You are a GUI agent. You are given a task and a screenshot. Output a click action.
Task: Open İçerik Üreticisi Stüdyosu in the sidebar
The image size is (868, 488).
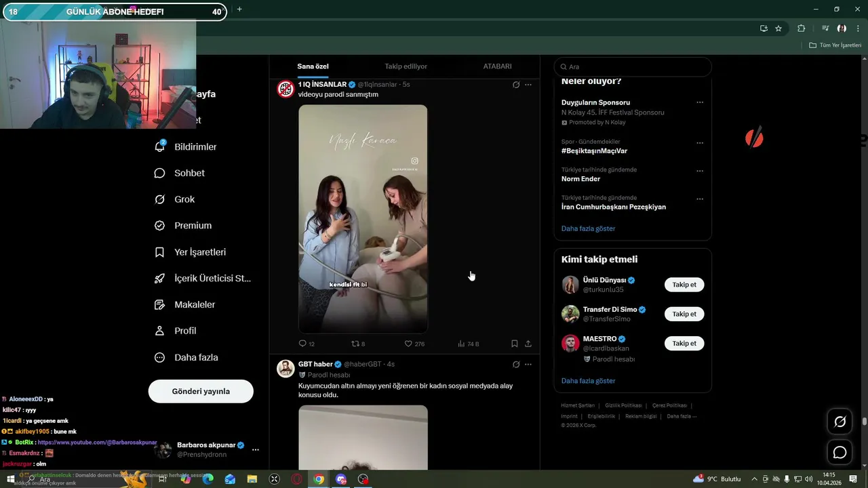pyautogui.click(x=203, y=279)
